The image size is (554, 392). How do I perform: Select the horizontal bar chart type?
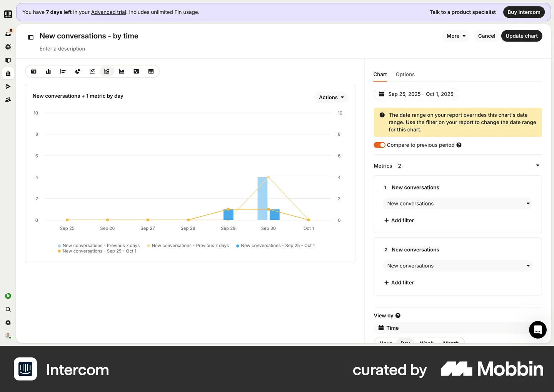63,71
